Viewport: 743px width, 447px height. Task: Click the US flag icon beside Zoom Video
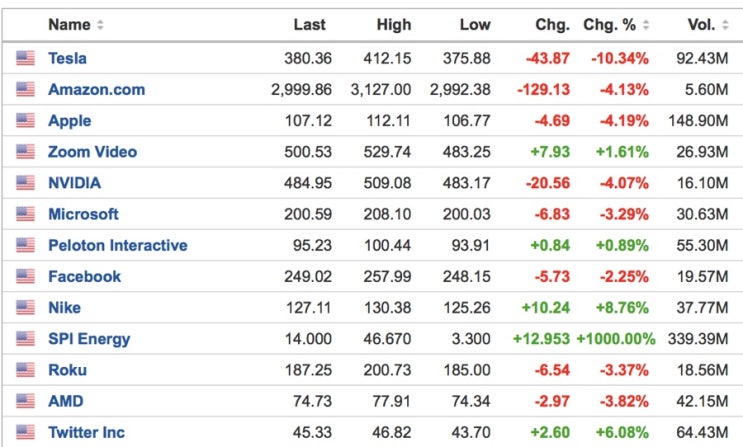(25, 152)
